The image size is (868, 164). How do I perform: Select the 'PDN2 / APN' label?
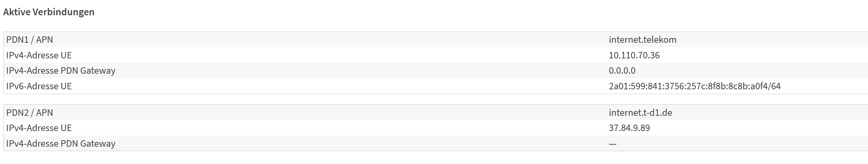point(29,113)
